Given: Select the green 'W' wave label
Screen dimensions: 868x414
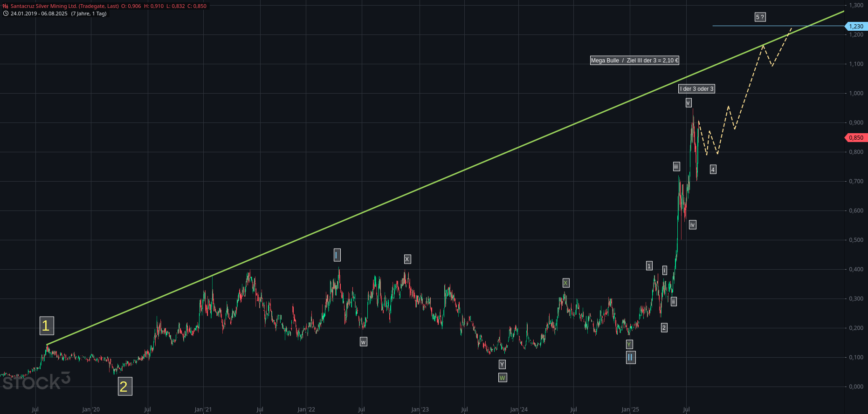Looking at the screenshot, I should pos(503,378).
